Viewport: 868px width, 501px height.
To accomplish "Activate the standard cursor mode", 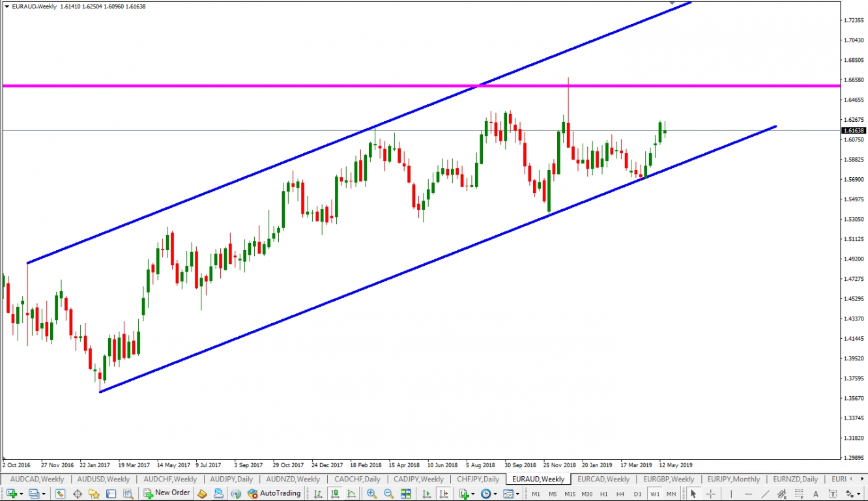I will [693, 493].
